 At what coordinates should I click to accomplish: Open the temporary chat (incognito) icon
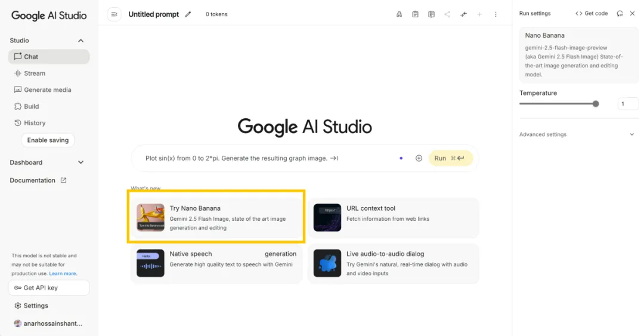point(399,14)
